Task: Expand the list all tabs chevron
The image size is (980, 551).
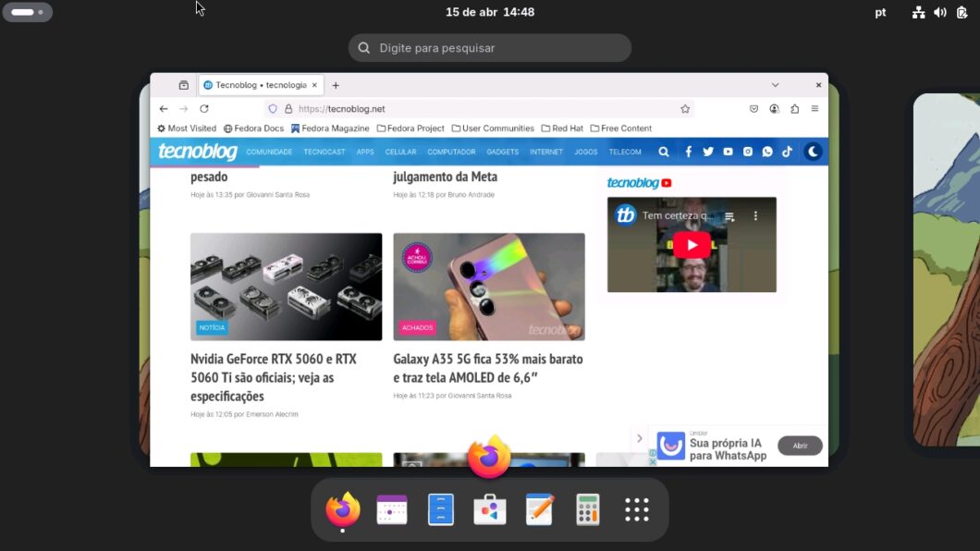Action: pyautogui.click(x=775, y=85)
